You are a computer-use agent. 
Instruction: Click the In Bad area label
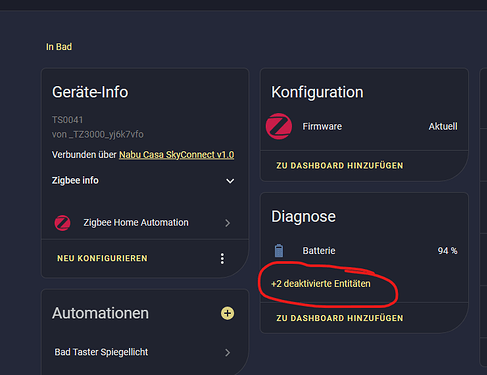point(59,47)
